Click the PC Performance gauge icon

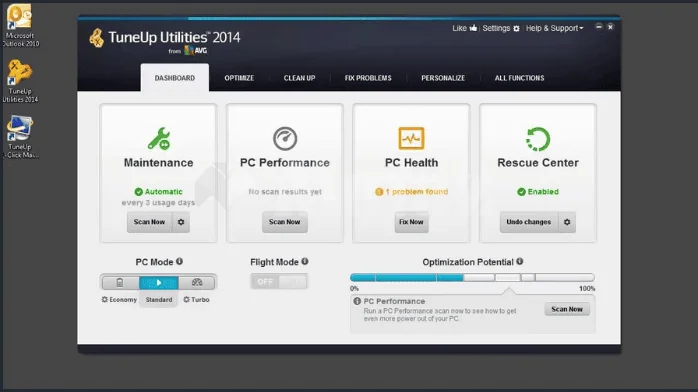click(x=285, y=138)
